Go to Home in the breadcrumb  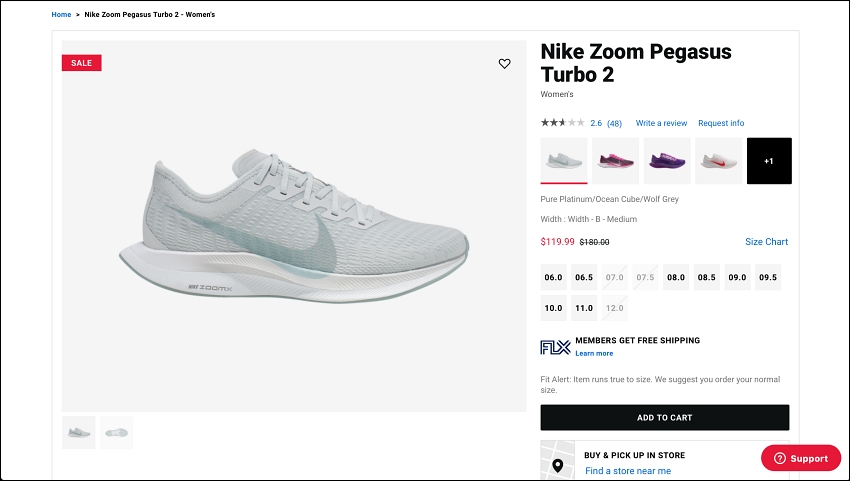(61, 15)
